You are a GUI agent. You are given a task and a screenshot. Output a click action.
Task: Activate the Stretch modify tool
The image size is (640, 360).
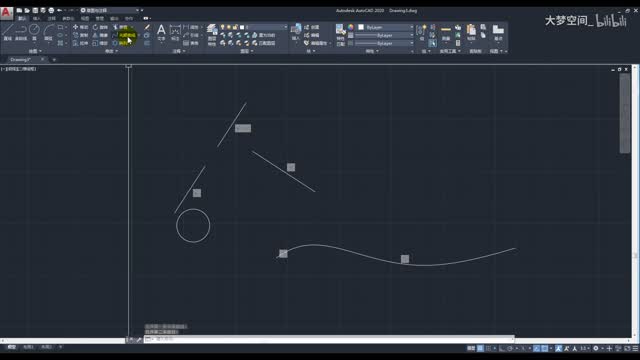pyautogui.click(x=80, y=43)
